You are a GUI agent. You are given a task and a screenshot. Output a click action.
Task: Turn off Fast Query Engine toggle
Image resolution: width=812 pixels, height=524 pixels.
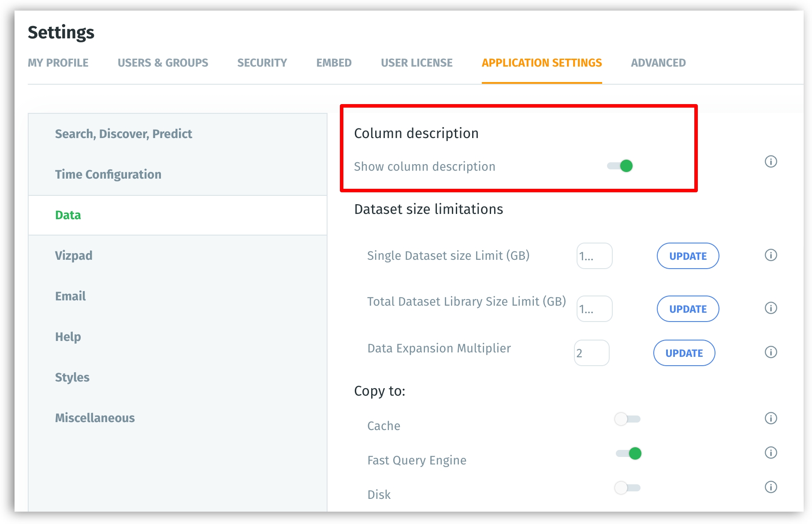point(629,453)
